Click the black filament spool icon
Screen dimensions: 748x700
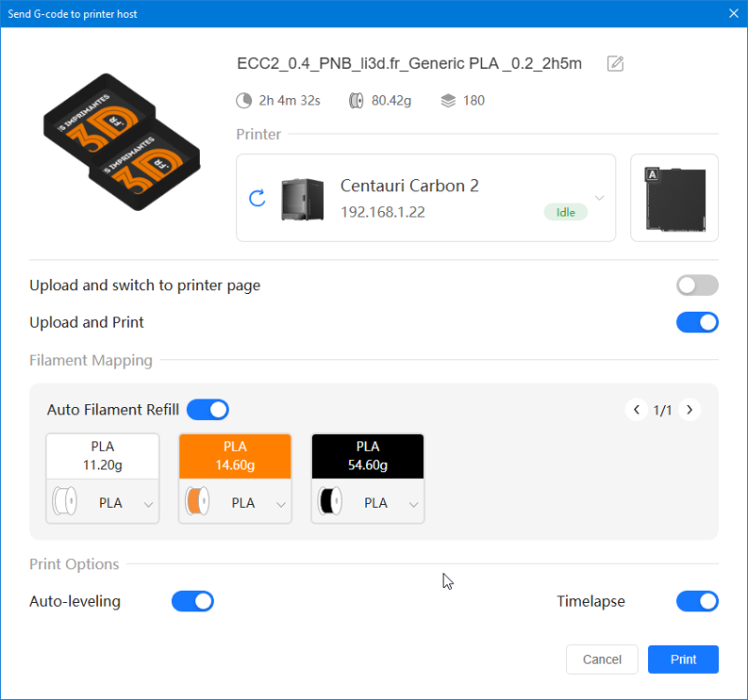point(332,501)
